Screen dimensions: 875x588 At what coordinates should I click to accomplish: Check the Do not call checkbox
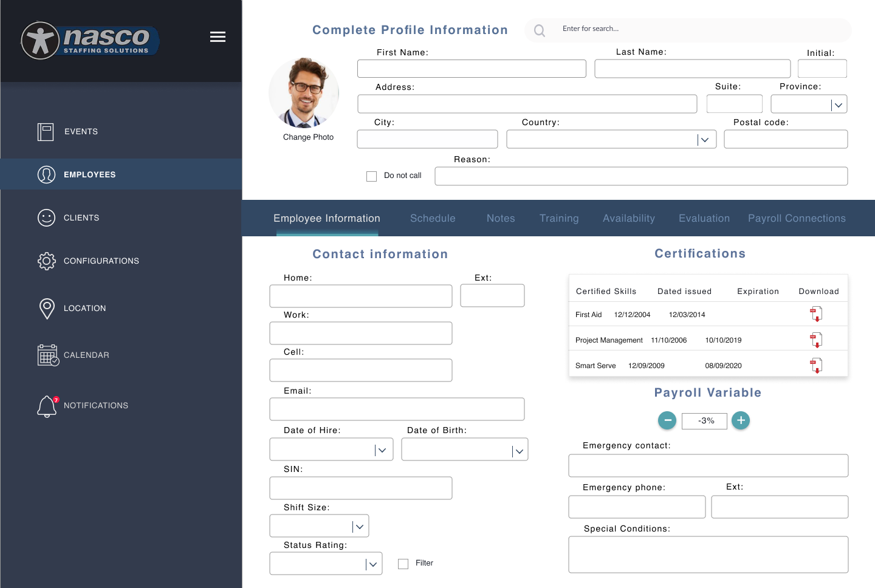(371, 176)
